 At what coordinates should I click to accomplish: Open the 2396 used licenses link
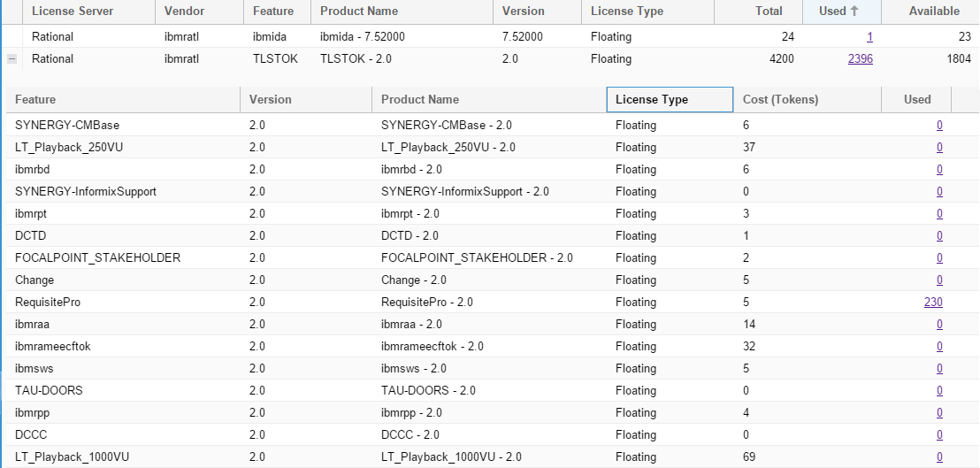coord(860,59)
